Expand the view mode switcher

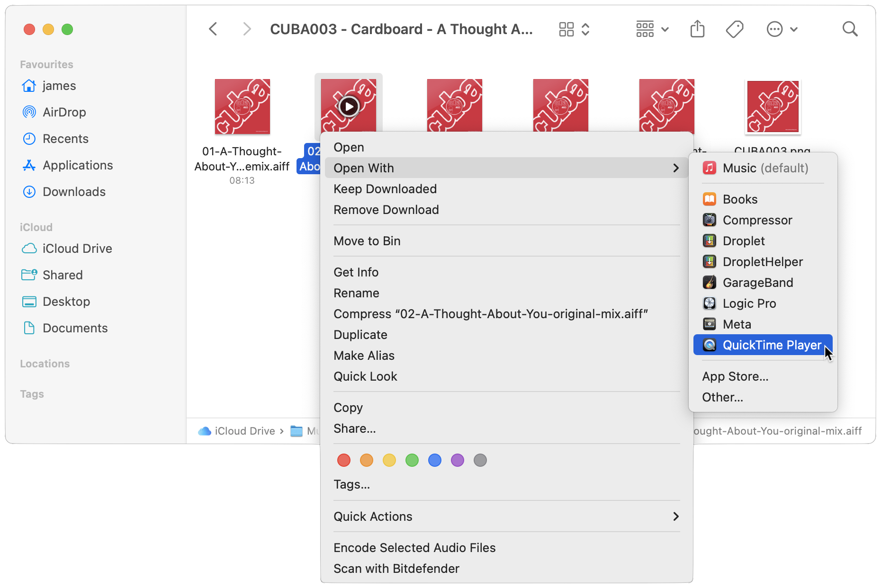574,29
